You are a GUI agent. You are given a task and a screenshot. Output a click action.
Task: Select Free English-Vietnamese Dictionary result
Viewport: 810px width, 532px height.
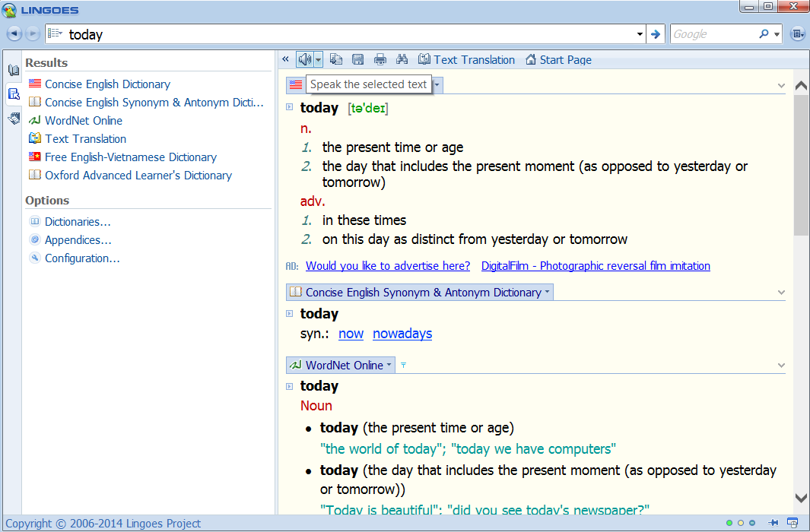[x=122, y=157]
